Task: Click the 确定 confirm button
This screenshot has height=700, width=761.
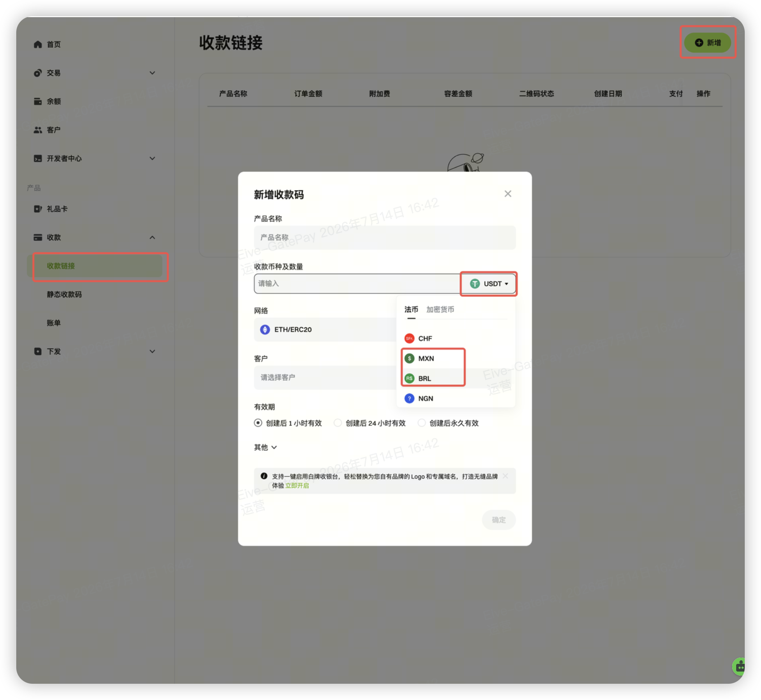Action: [499, 520]
